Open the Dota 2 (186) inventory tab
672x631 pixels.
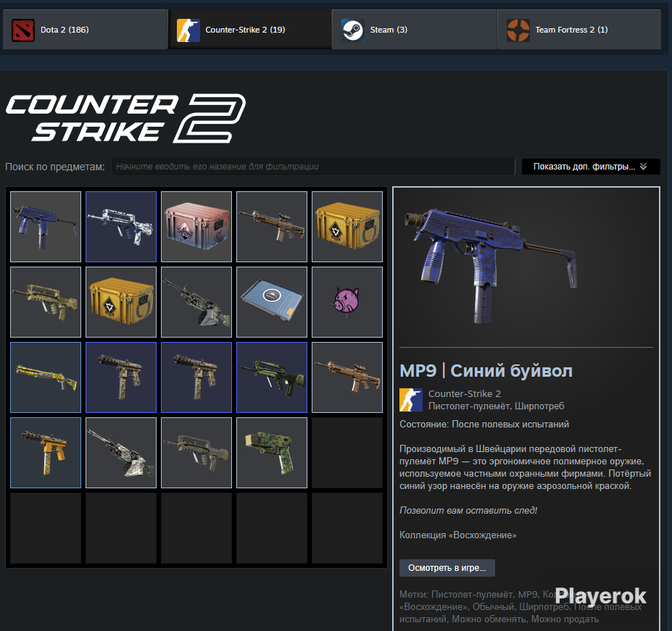85,30
